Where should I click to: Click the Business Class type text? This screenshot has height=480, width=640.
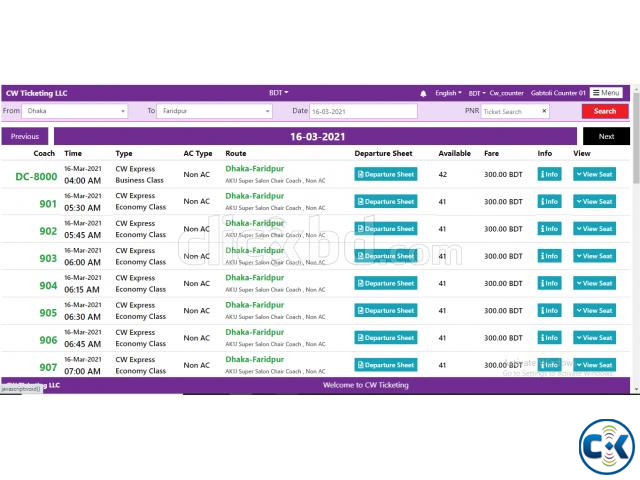pyautogui.click(x=140, y=180)
